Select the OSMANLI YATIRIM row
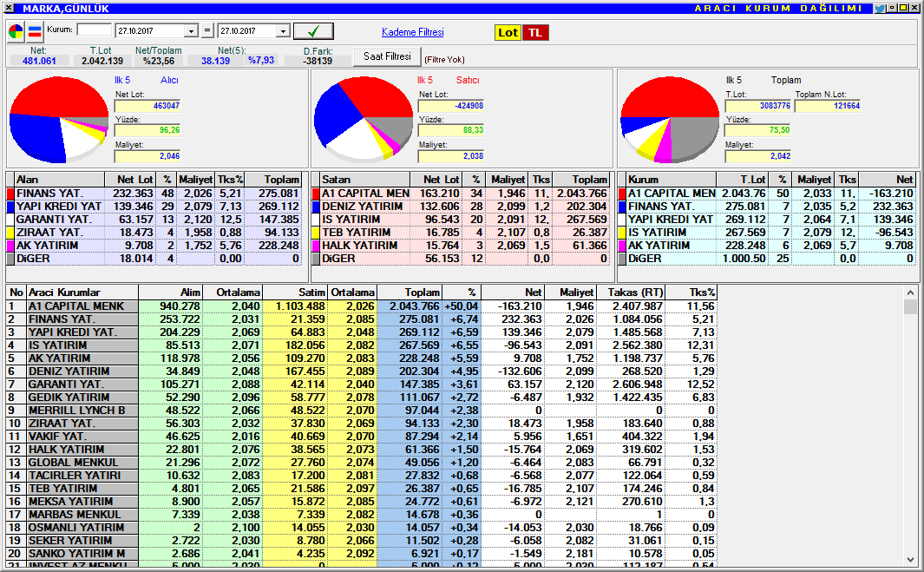Image resolution: width=924 pixels, height=572 pixels. coord(361,527)
